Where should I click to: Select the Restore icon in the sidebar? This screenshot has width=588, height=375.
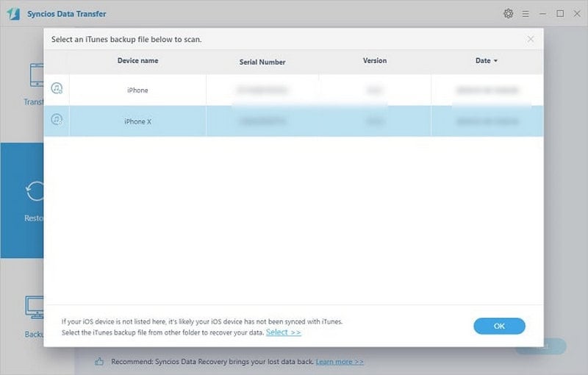tap(35, 191)
